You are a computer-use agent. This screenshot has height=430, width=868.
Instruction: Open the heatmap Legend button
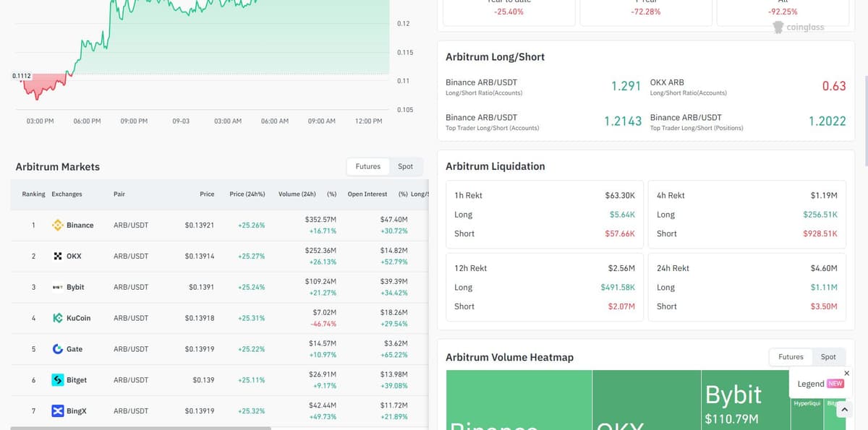pos(820,384)
